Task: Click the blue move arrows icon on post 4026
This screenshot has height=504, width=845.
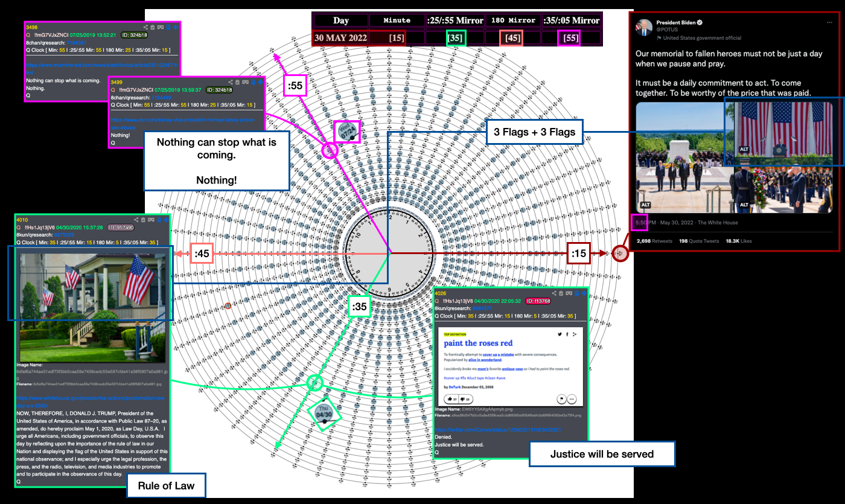Action: tap(584, 293)
